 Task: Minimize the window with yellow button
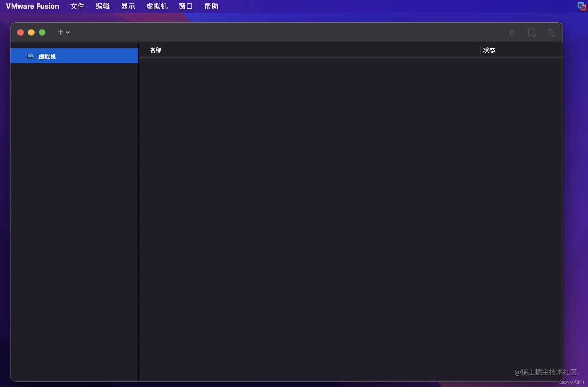(31, 33)
